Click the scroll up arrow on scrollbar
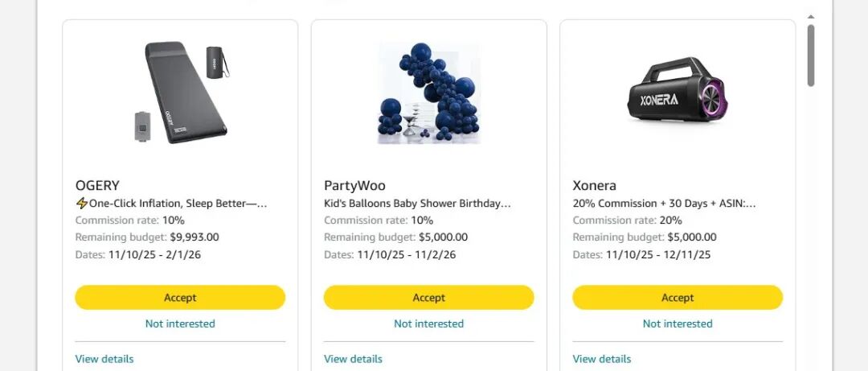 tap(811, 16)
